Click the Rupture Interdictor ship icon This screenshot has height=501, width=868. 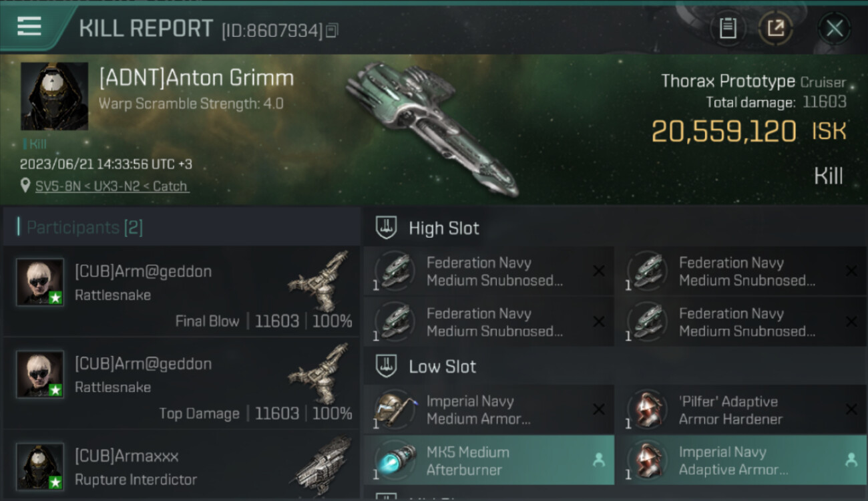point(324,461)
